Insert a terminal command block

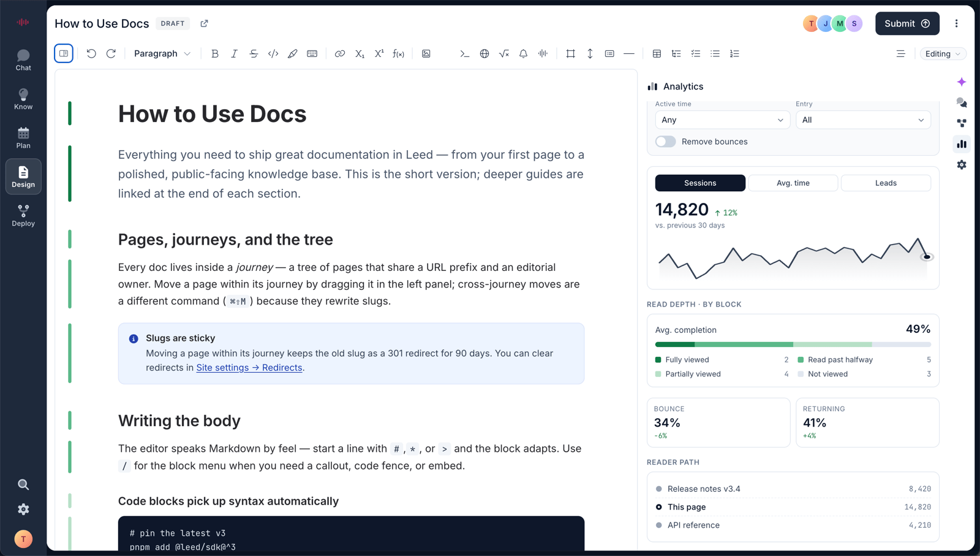[x=465, y=53]
